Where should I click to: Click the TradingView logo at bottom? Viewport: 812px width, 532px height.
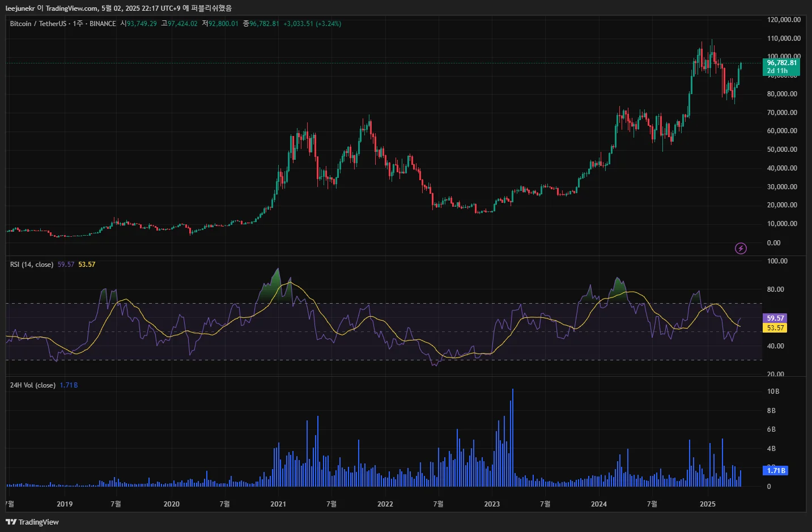tap(32, 522)
